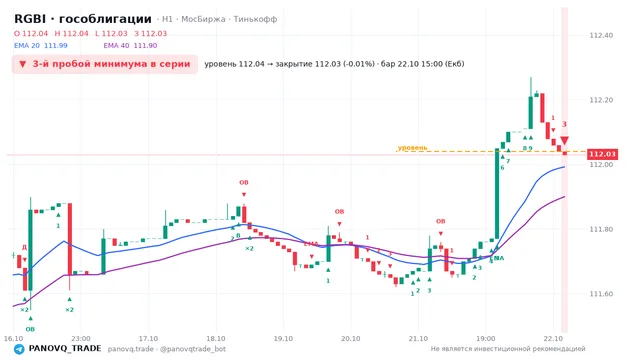Viewport: 640px width, 360px height.
Task: Click the 112.00 price axis label
Action: [x=601, y=164]
